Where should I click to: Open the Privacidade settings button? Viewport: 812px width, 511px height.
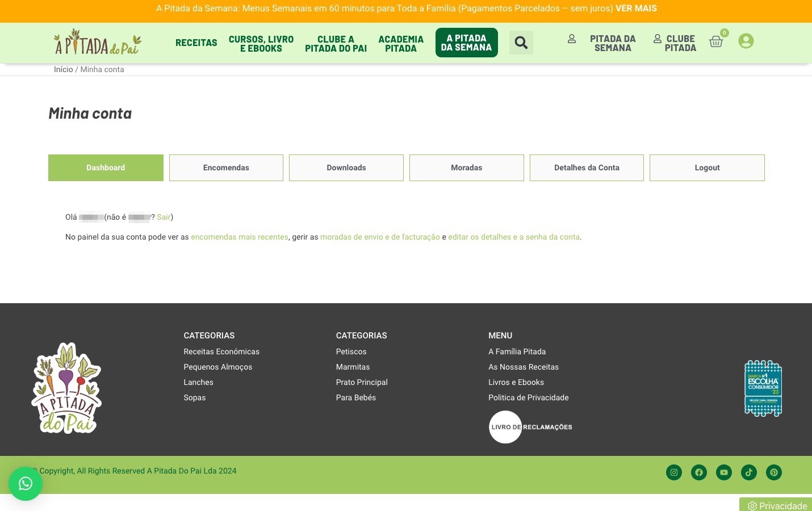pyautogui.click(x=777, y=505)
